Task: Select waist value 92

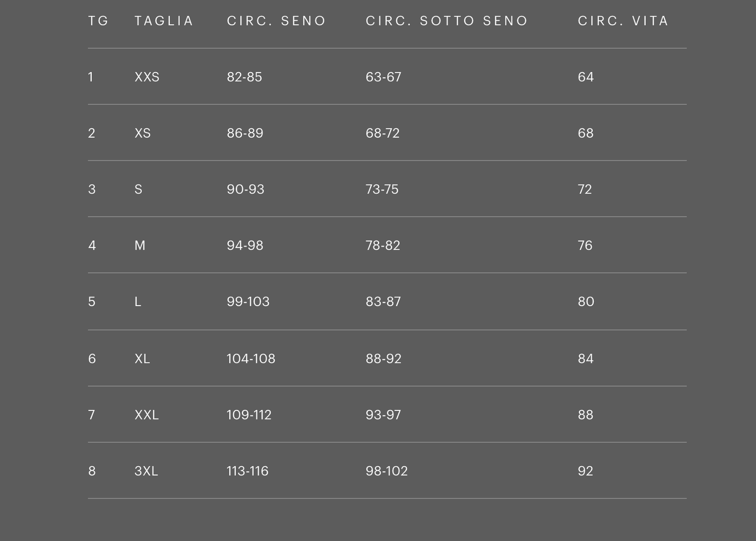Action: click(585, 471)
